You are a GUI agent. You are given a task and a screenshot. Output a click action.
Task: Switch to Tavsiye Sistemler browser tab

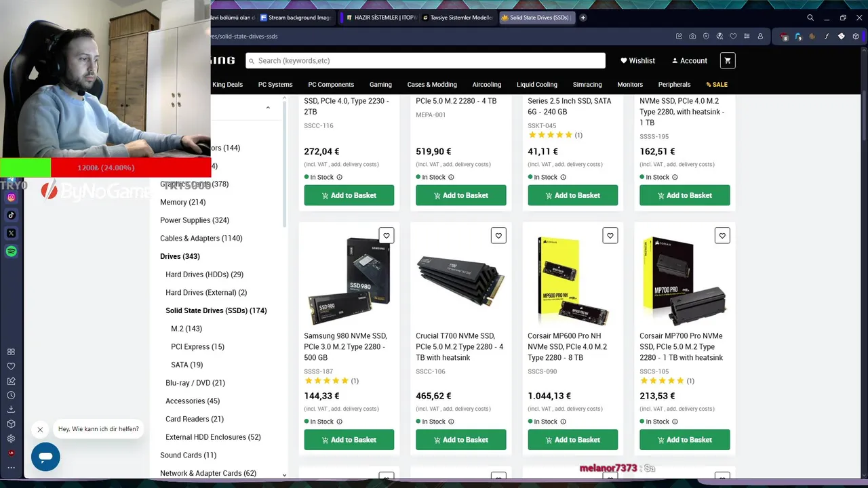458,18
